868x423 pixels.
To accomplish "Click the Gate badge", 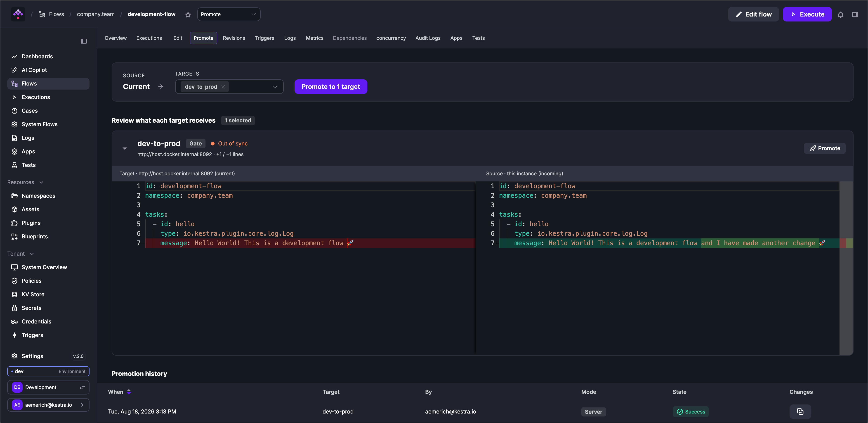I will [x=196, y=144].
